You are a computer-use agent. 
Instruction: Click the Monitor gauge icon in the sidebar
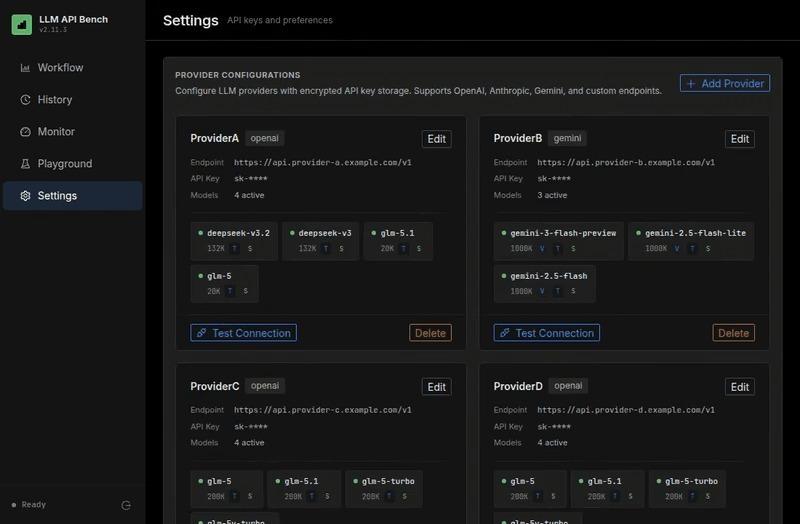click(25, 132)
